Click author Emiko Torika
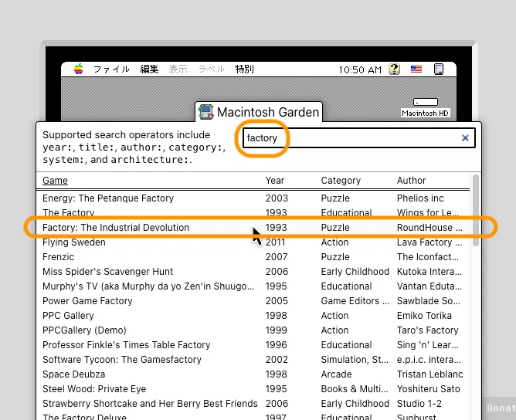This screenshot has width=516, height=420. point(424,316)
